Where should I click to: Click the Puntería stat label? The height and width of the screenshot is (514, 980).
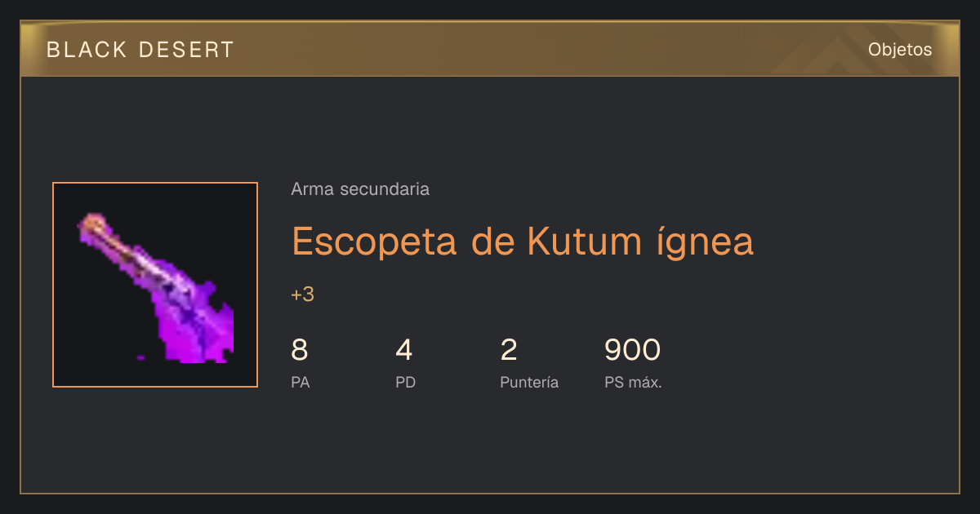coord(529,383)
